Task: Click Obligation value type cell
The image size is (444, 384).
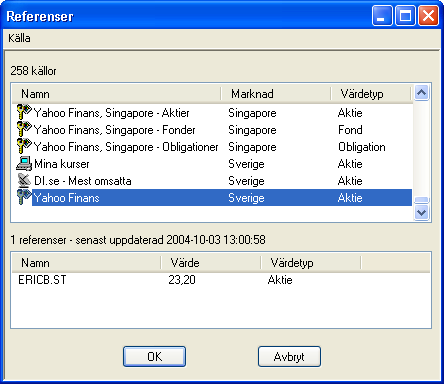Action: pos(362,147)
